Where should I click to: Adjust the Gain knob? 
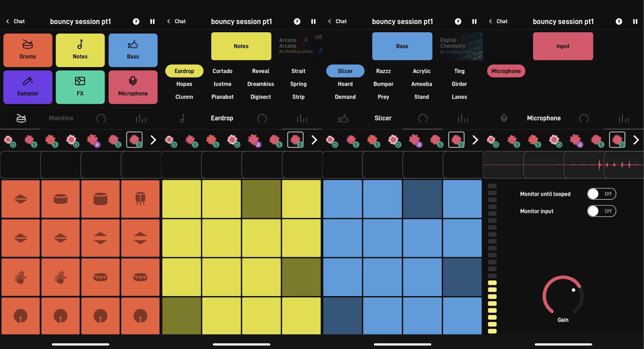pos(563,295)
